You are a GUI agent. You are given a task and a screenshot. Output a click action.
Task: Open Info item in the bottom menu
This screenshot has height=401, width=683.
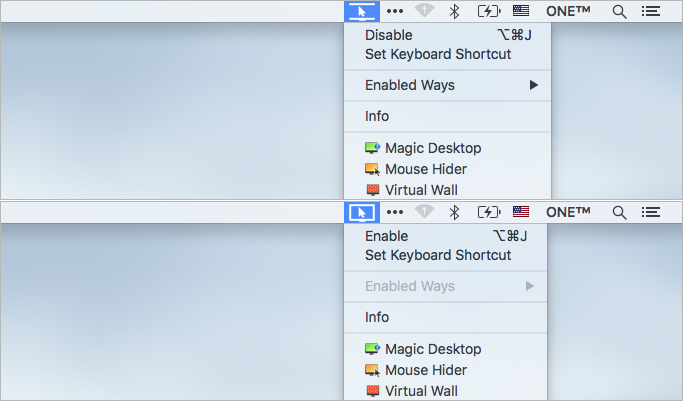click(377, 317)
